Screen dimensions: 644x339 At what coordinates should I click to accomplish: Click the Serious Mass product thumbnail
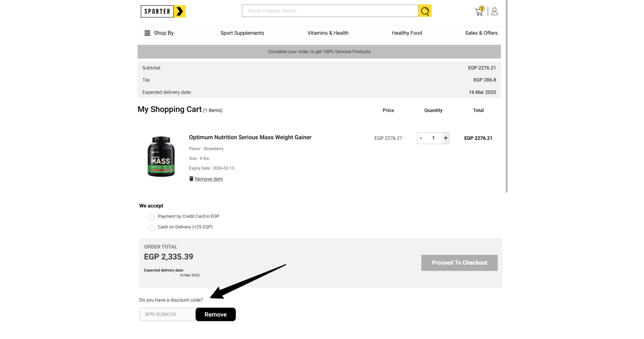tap(161, 156)
